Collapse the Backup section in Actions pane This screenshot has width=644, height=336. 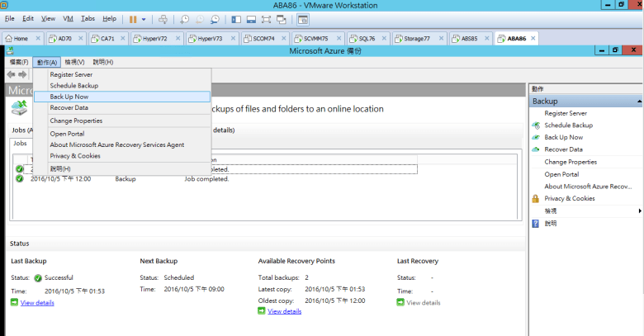click(x=637, y=101)
